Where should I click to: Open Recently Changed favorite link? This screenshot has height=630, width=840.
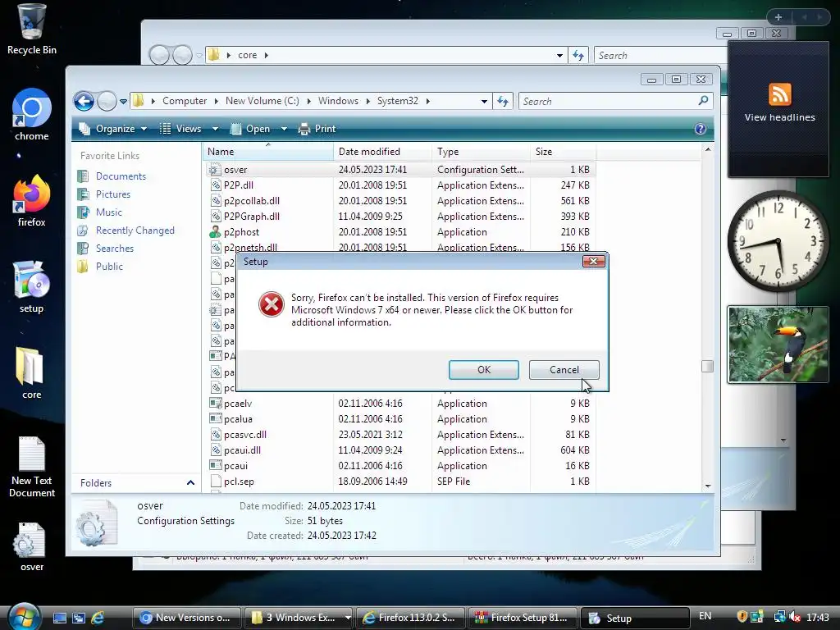point(135,231)
